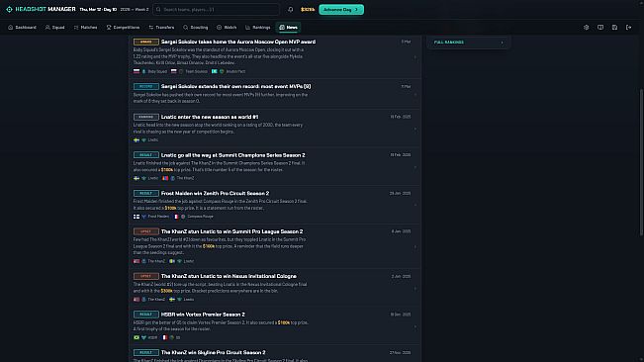Click the exit/logout icon
The image size is (644, 362).
pos(629,28)
